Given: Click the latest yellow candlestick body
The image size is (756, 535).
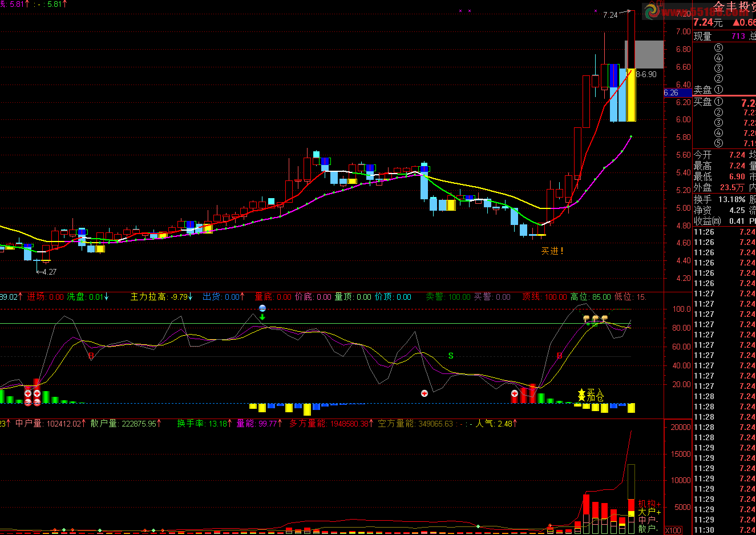Looking at the screenshot, I should pyautogui.click(x=631, y=95).
